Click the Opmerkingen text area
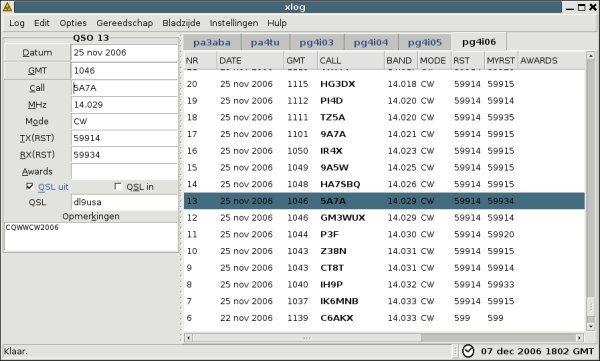The height and width of the screenshot is (361, 600). (x=91, y=237)
